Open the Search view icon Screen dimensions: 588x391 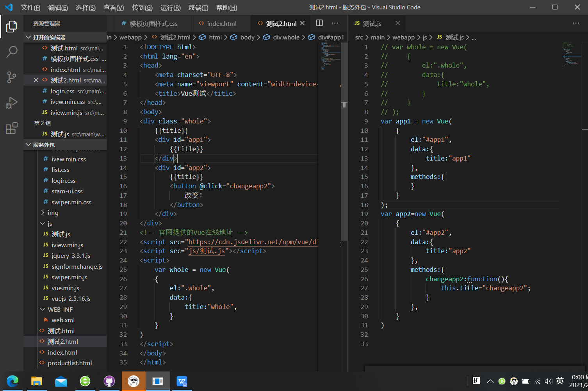(12, 52)
